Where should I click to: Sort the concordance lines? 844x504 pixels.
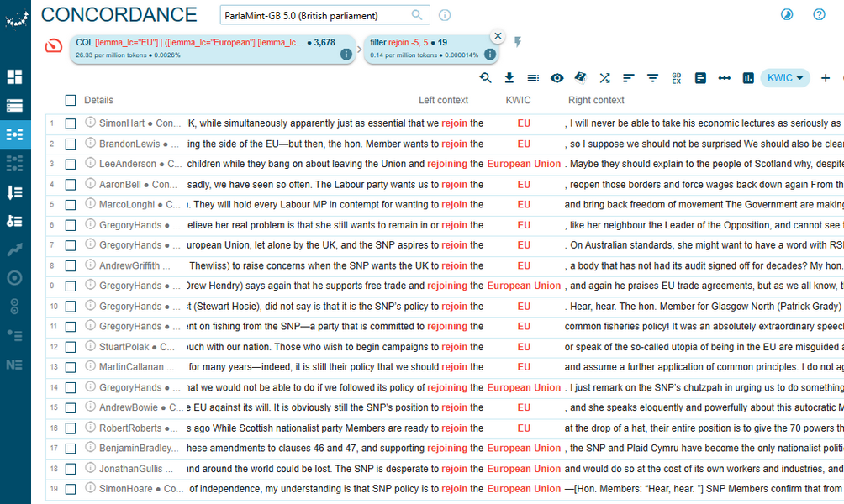(x=628, y=77)
